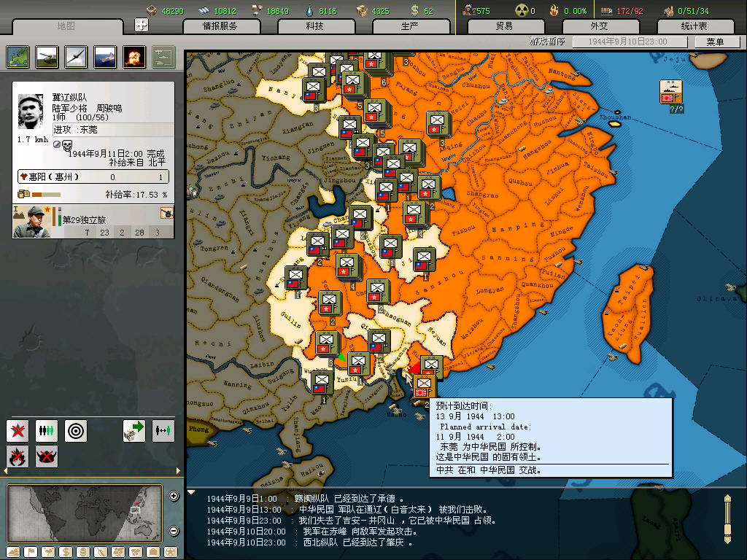Screen dimensions: 747x560
Task: Click the crate with green arrow button
Action: 134,431
